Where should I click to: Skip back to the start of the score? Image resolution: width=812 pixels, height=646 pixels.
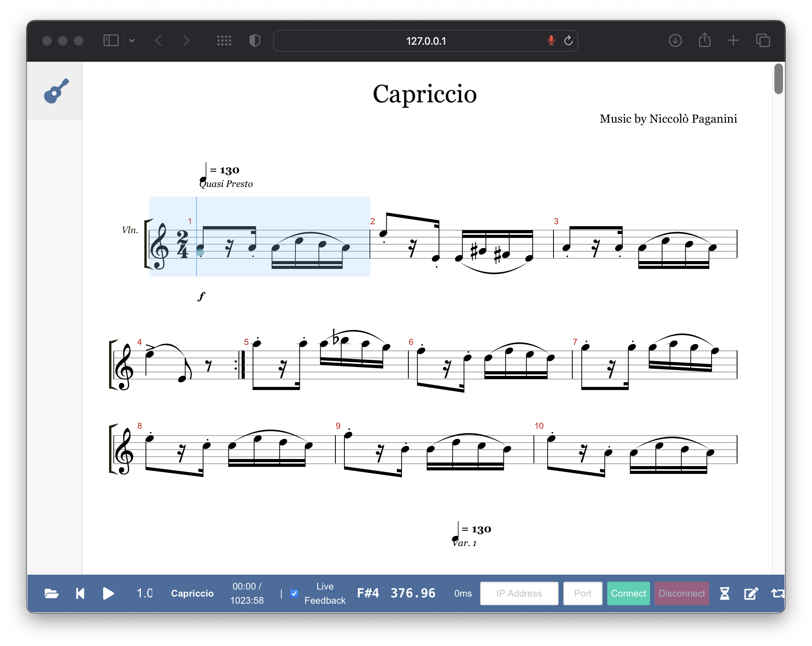pyautogui.click(x=80, y=593)
